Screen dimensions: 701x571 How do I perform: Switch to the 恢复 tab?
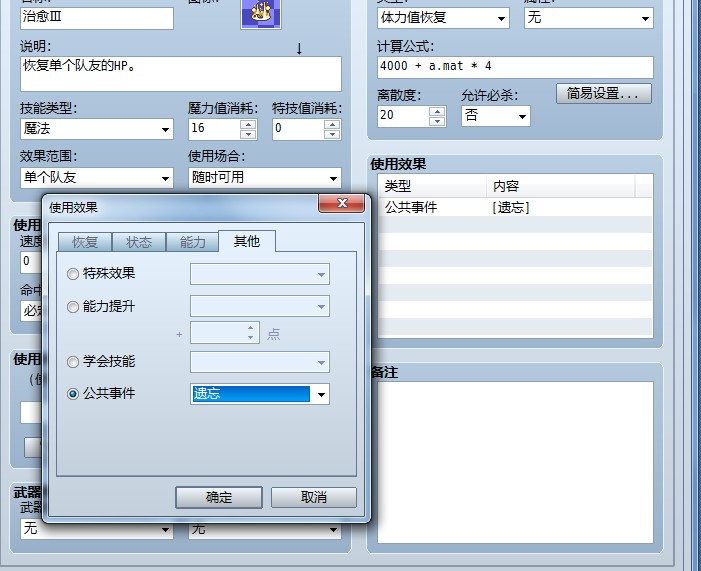[85, 242]
